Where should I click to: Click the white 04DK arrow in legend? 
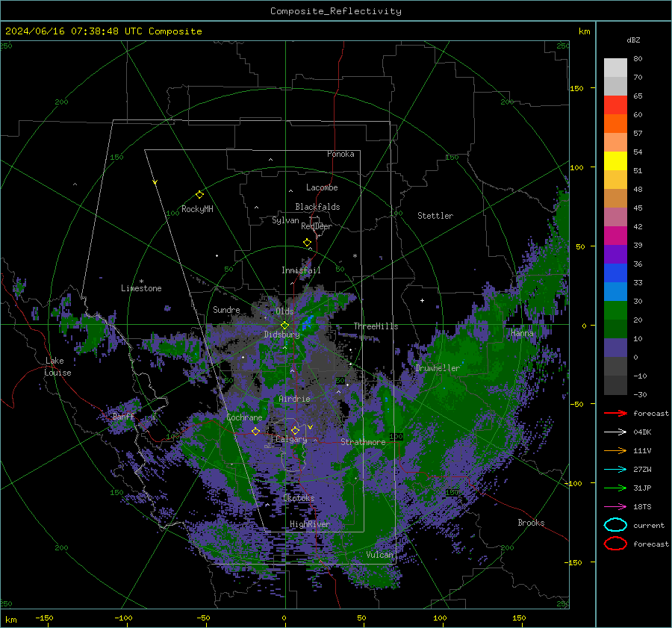point(615,432)
